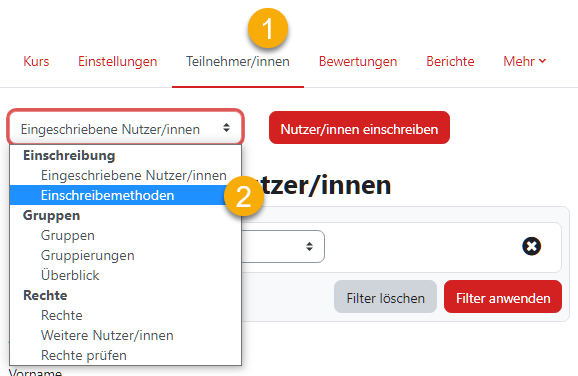The image size is (578, 376).
Task: Click Nutzer/innen einschreiben button
Action: point(359,128)
